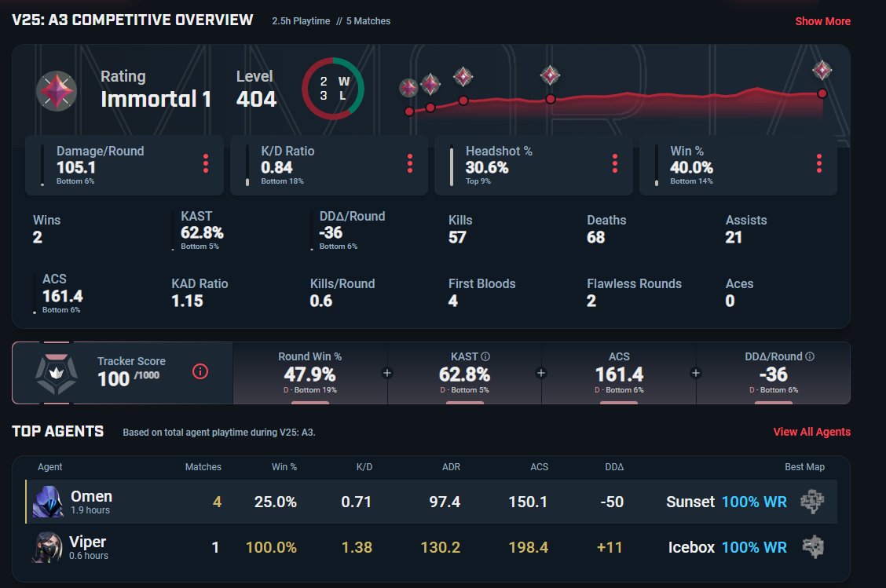Click the Agent column header
886x588 pixels.
(x=49, y=466)
